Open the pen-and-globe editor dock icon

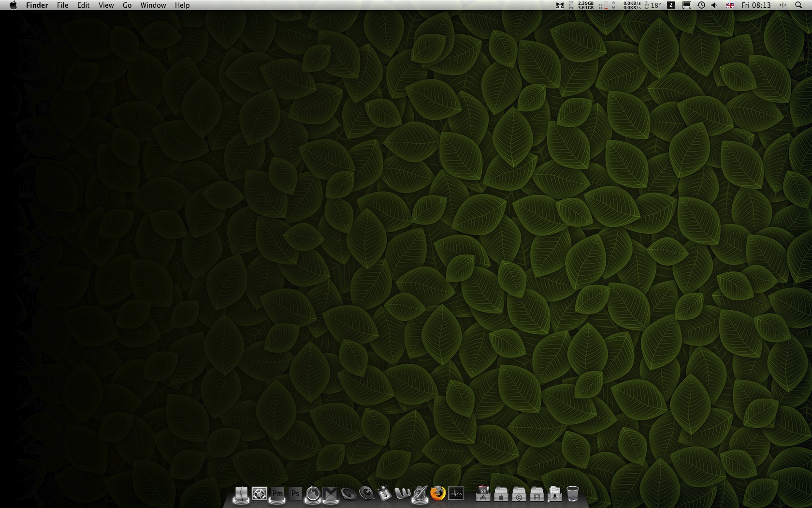pos(420,494)
